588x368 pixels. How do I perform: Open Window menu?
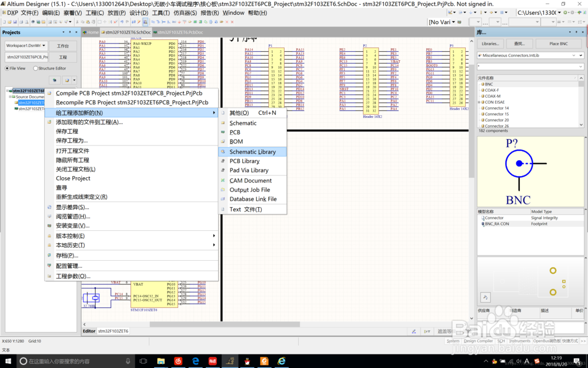point(233,13)
